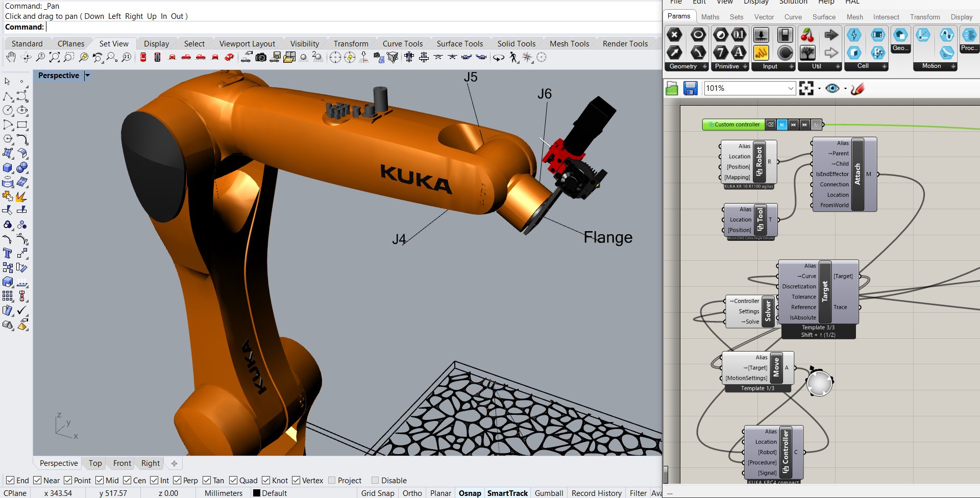Click play on the Custom controller
This screenshot has height=498, width=980.
782,124
